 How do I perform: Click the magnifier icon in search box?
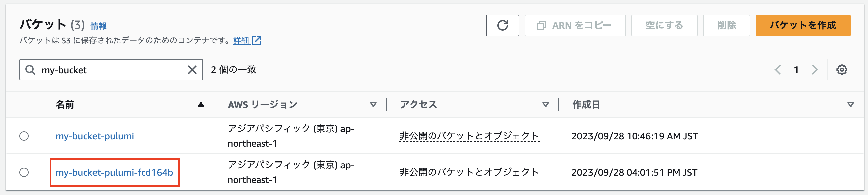click(x=30, y=70)
